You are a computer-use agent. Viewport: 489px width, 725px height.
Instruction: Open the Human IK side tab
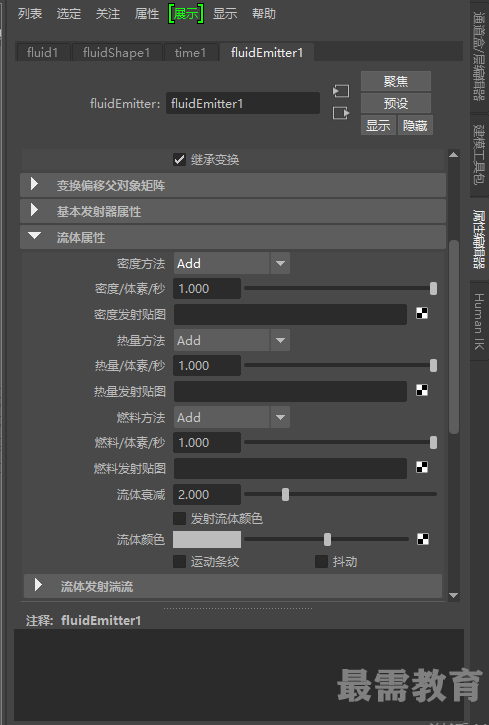click(479, 321)
